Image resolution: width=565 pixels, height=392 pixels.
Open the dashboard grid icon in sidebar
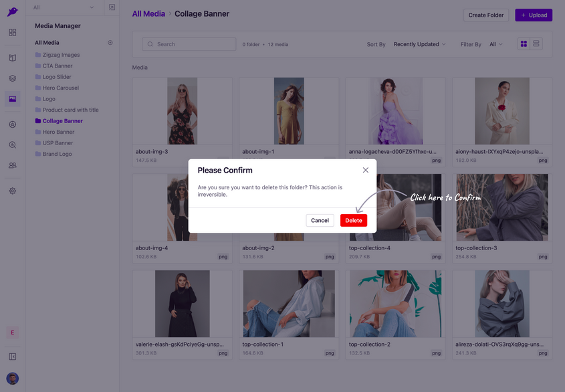pos(13,33)
